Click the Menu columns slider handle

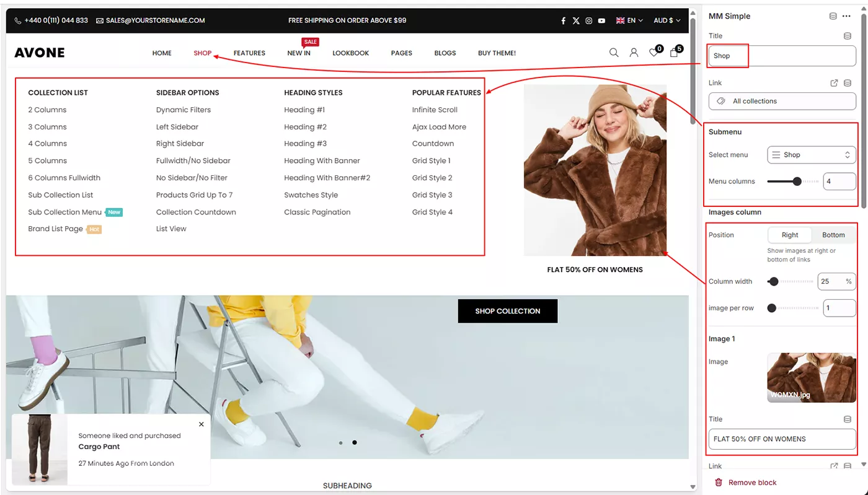797,182
